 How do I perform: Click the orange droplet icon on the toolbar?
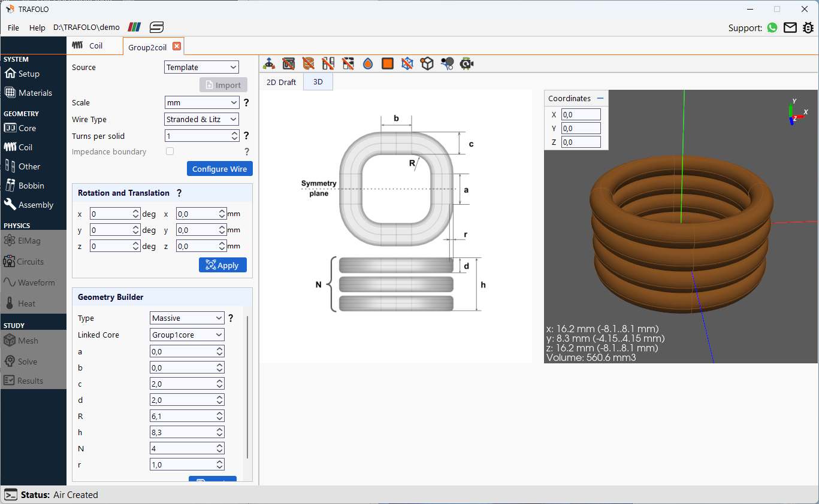click(x=367, y=63)
